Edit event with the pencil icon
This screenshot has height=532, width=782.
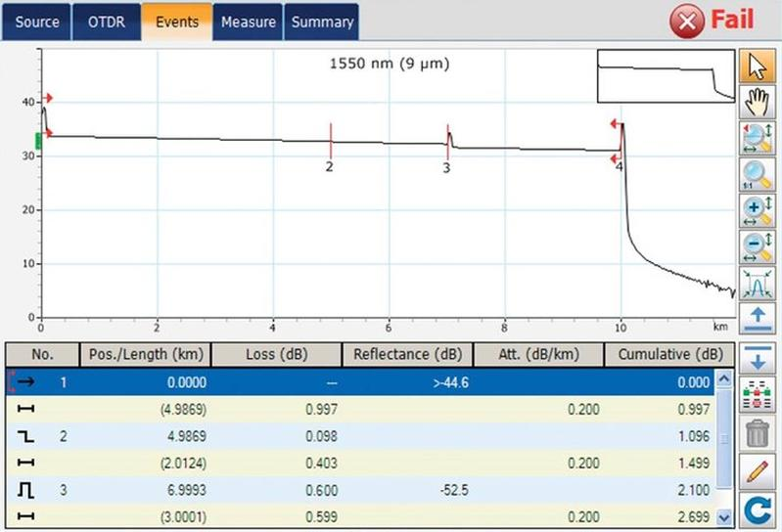click(756, 471)
